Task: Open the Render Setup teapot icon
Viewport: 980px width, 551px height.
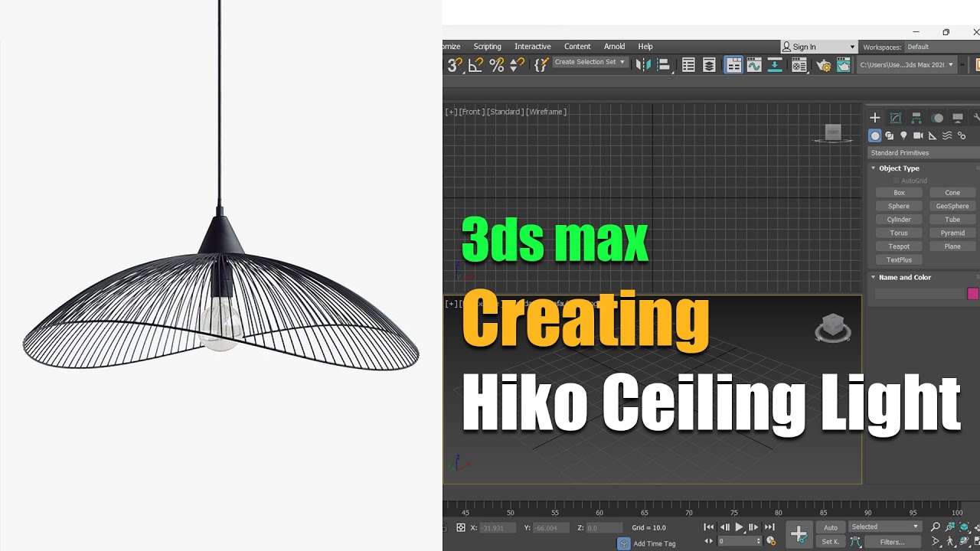Action: pos(824,65)
